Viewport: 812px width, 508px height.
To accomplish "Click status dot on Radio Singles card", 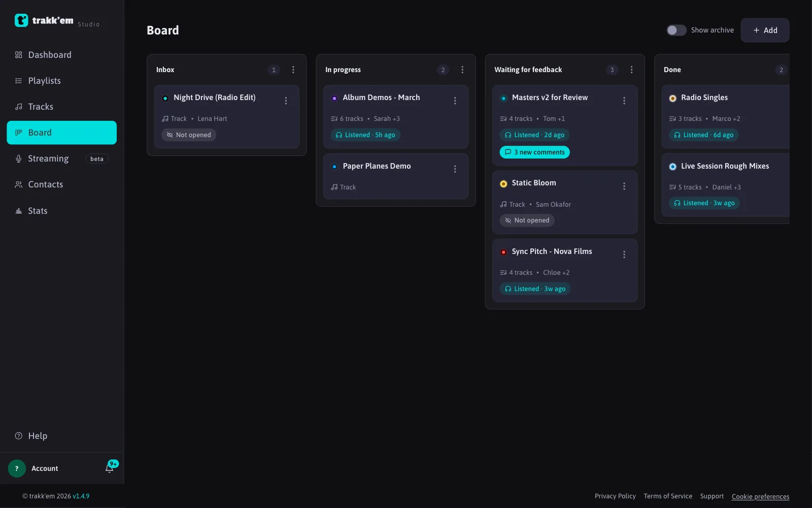I will 672,98.
